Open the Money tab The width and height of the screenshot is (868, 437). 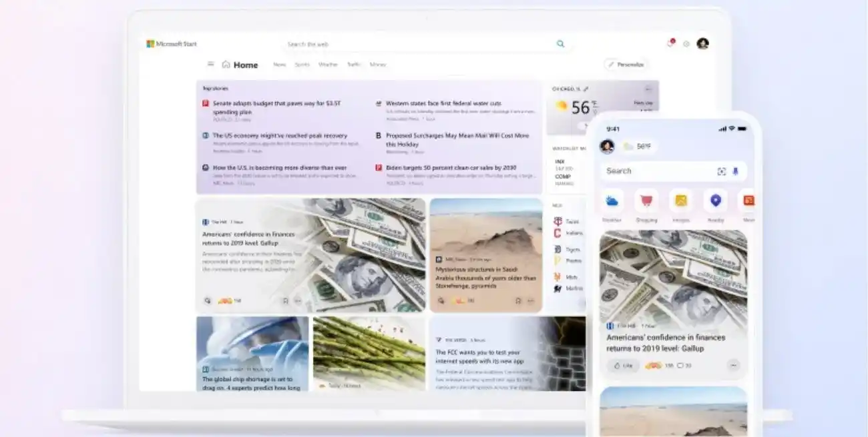378,65
